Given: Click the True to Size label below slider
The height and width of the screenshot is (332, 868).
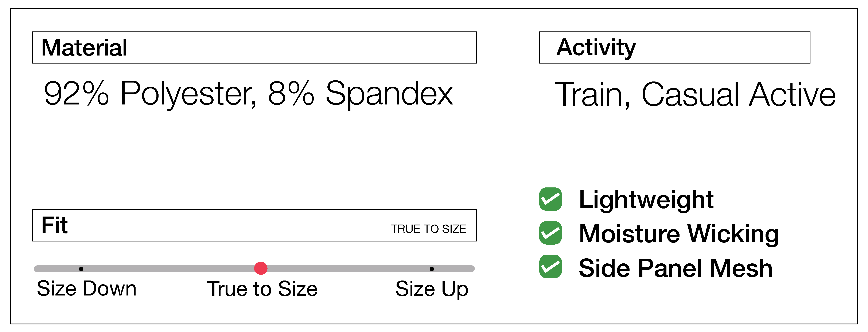Looking at the screenshot, I should tap(262, 289).
